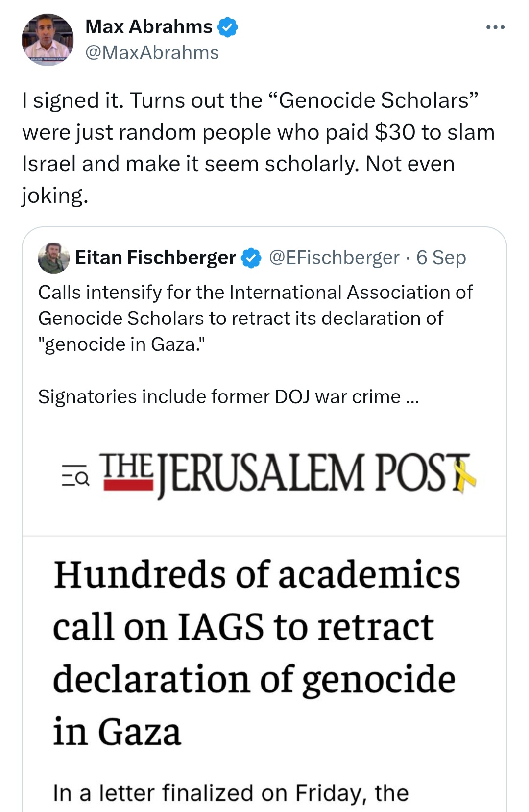Viewport: 529px width, 812px height.
Task: Expand truncated text after 'war crime'
Action: [x=413, y=397]
